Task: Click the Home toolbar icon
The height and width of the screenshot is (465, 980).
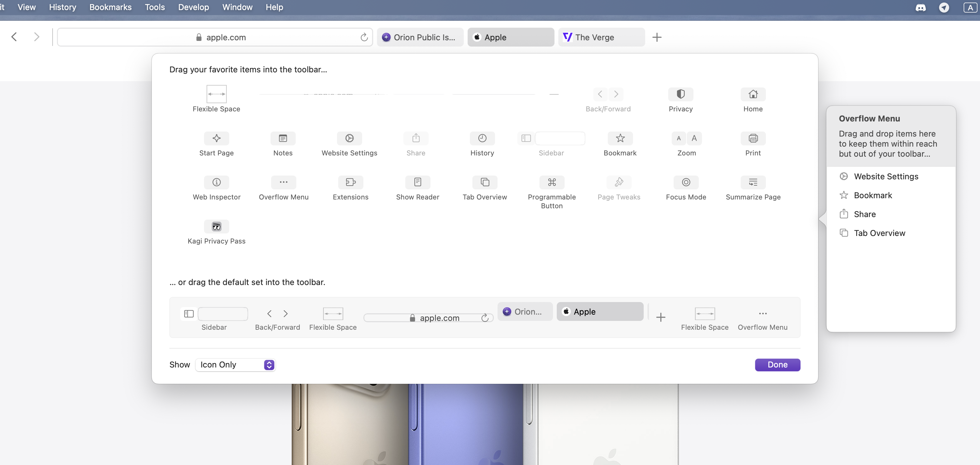Action: 753,94
